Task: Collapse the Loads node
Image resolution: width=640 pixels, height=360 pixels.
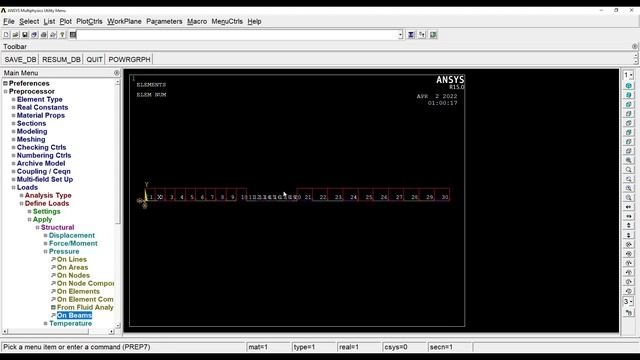Action: [x=13, y=187]
